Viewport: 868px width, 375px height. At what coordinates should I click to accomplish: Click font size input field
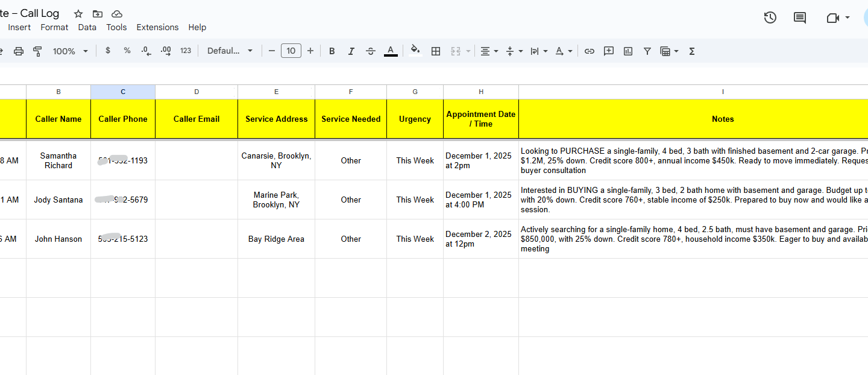[291, 51]
